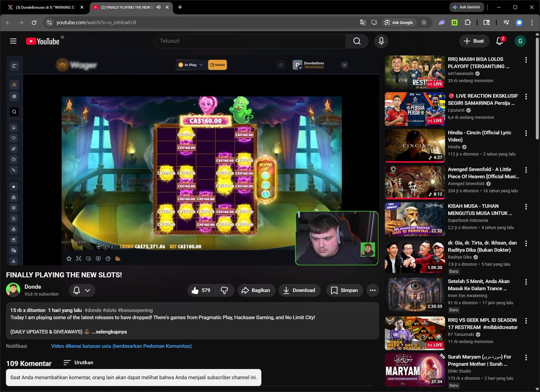Open Chrome three-dot menu
Screen dimensions: 540x392
(532, 23)
